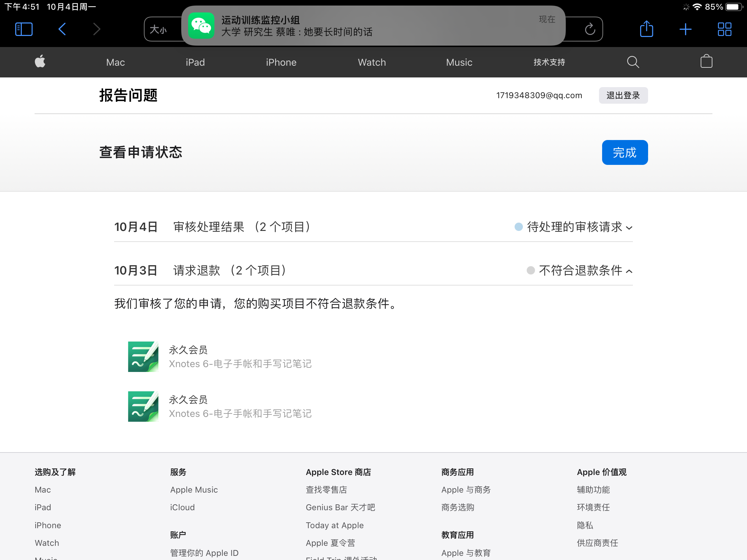Open the Apple Music footer link
Image resolution: width=747 pixels, height=560 pixels.
[194, 490]
